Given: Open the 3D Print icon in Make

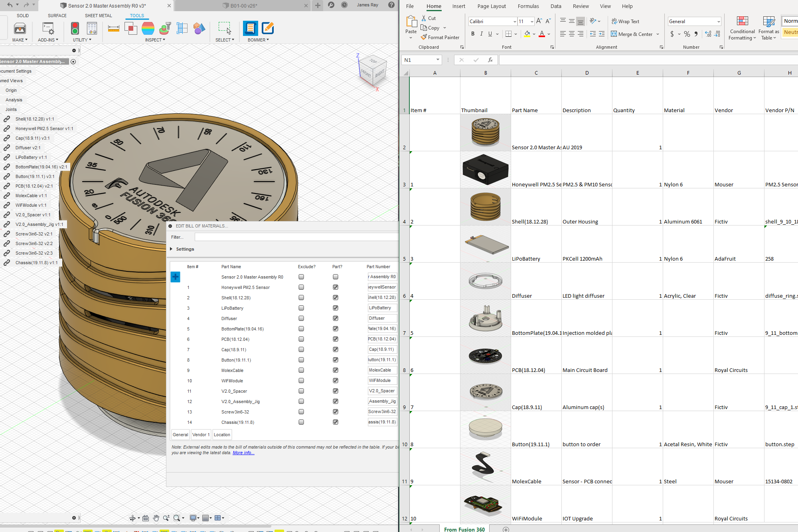Looking at the screenshot, I should (20, 28).
